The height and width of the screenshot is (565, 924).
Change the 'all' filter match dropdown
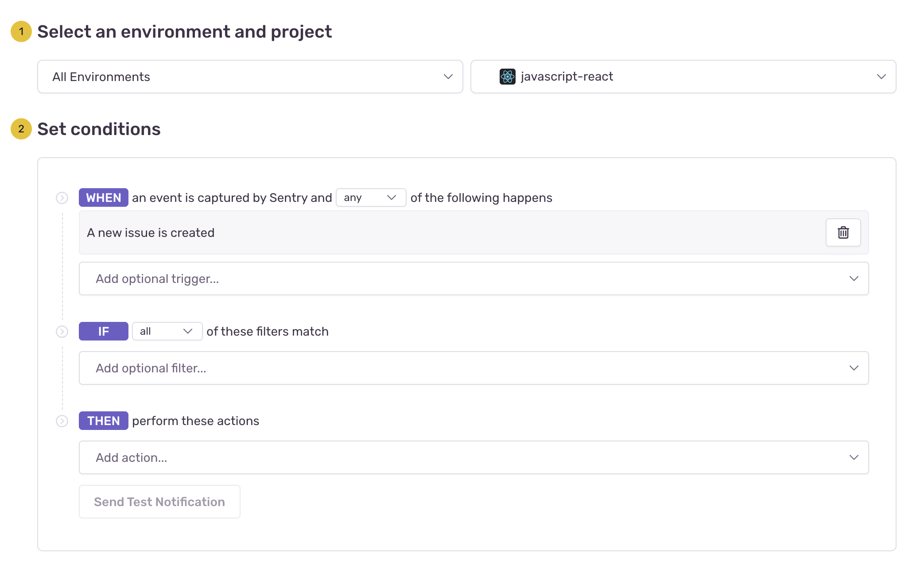point(167,331)
